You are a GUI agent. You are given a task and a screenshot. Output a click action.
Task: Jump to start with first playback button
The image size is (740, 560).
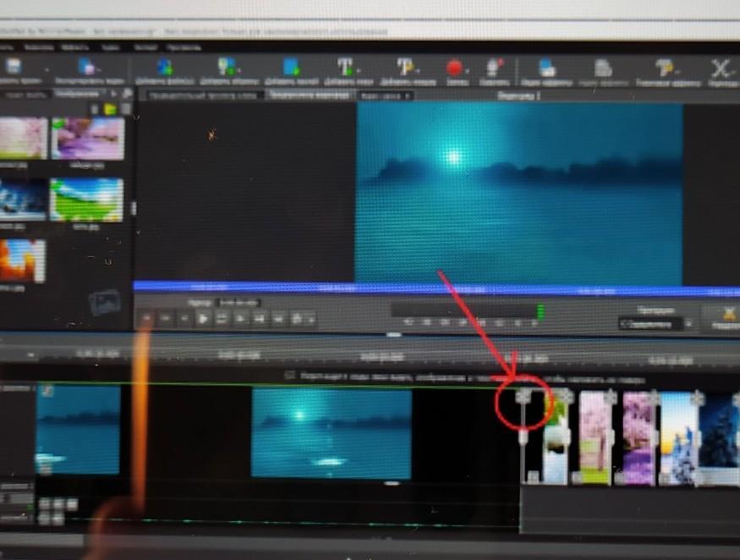click(x=147, y=319)
